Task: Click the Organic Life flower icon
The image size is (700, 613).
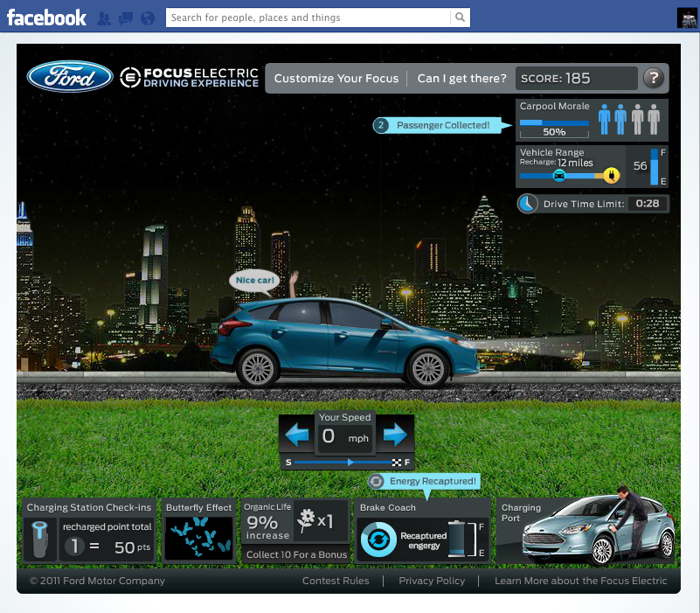Action: [307, 520]
